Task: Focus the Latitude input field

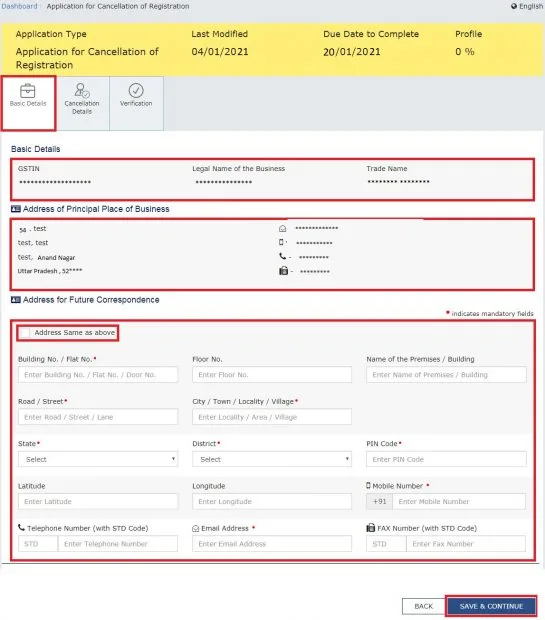Action: 98,501
